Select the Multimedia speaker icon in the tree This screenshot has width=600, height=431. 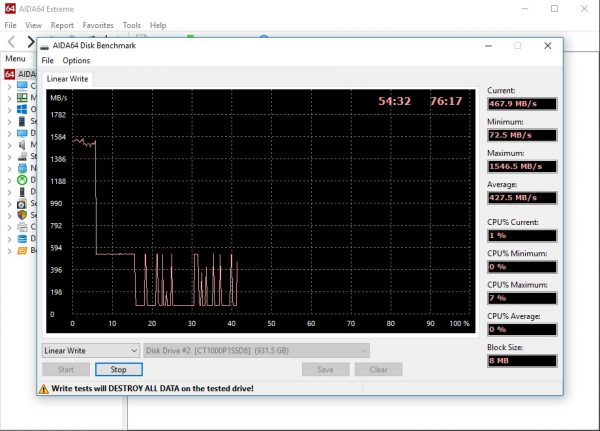[x=22, y=145]
